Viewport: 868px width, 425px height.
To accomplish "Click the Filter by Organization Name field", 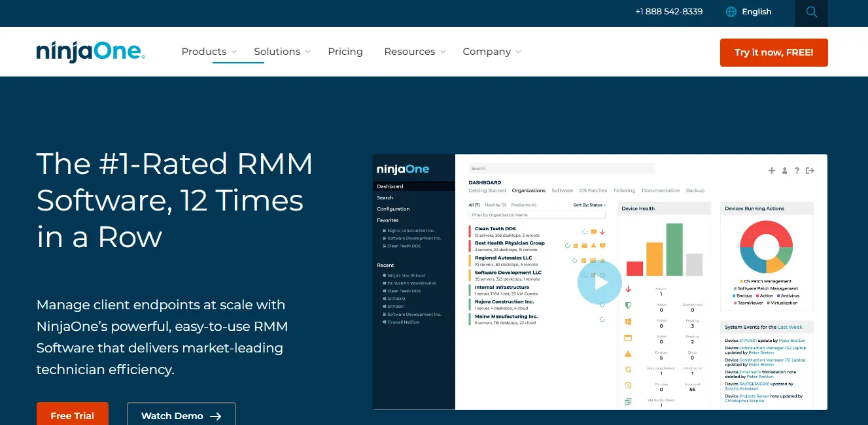I will 537,214.
